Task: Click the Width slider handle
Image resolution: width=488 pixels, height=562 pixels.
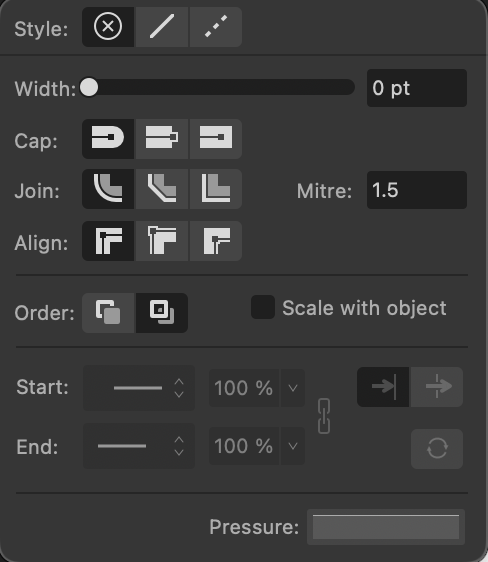Action: point(89,87)
